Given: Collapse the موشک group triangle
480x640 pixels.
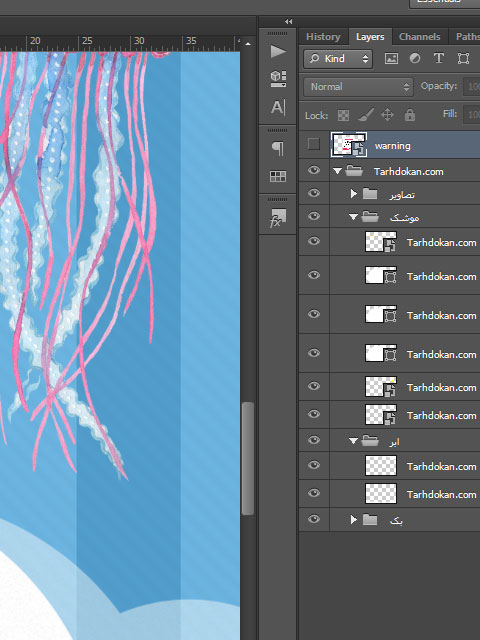Looking at the screenshot, I should click(353, 217).
